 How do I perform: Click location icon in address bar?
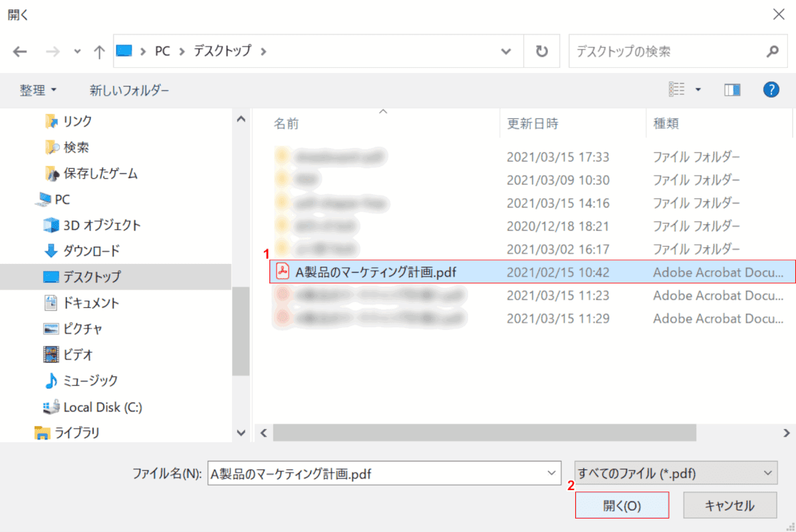(124, 51)
